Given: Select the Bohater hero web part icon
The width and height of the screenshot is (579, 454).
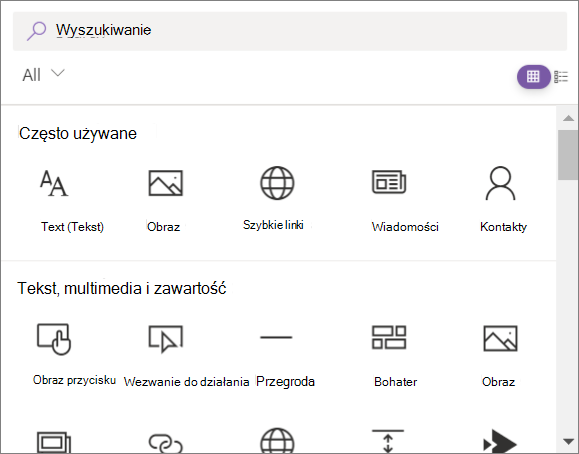Looking at the screenshot, I should [389, 337].
